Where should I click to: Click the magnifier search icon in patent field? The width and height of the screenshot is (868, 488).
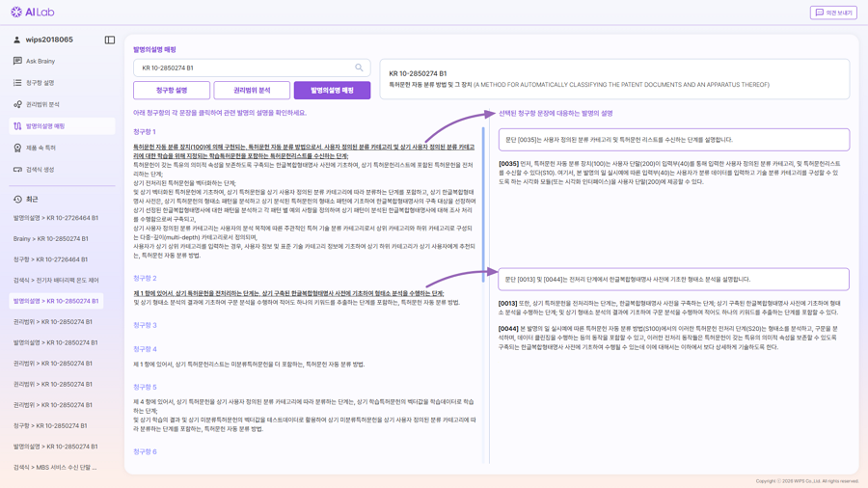(x=359, y=68)
